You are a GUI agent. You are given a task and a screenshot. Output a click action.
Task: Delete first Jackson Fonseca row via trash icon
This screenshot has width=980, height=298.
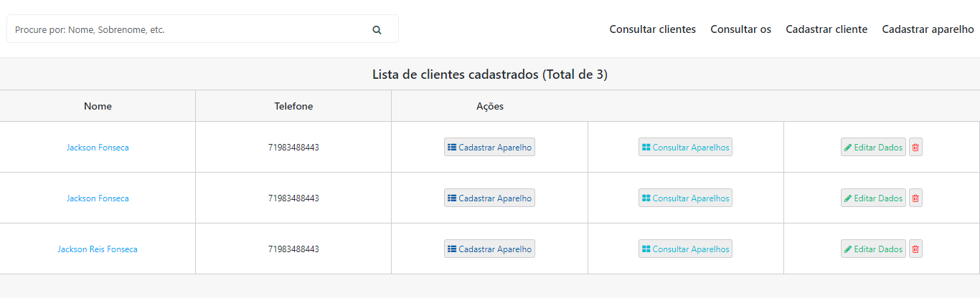(915, 148)
